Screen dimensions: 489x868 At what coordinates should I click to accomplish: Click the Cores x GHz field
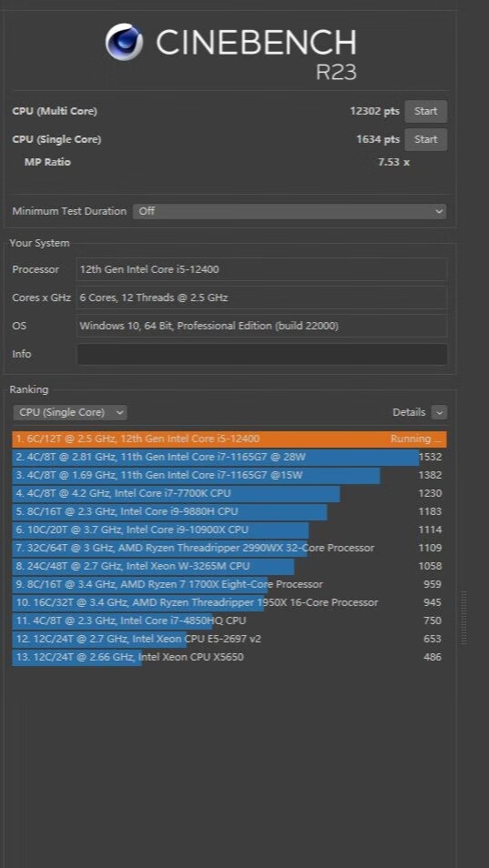tap(261, 298)
